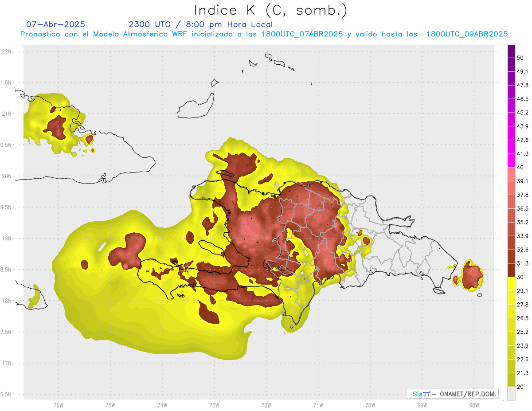Pick the olive swatch between 20 and 21.3
This screenshot has height=411, width=532.
(x=511, y=380)
